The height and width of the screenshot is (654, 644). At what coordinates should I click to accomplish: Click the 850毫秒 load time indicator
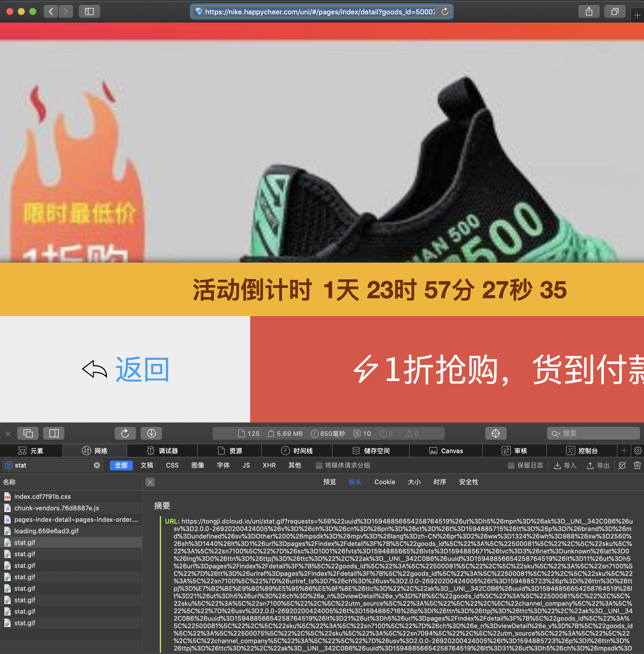point(328,434)
